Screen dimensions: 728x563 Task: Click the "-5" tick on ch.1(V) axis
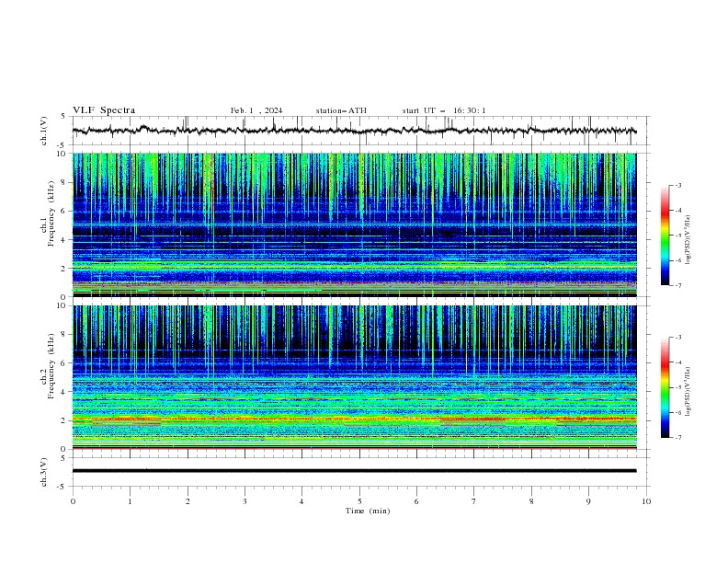pyautogui.click(x=62, y=145)
